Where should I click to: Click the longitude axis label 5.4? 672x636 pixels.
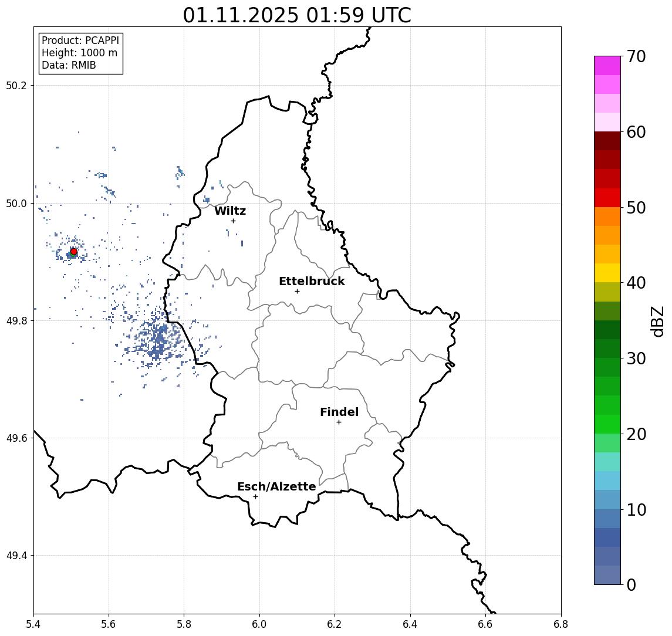34,624
